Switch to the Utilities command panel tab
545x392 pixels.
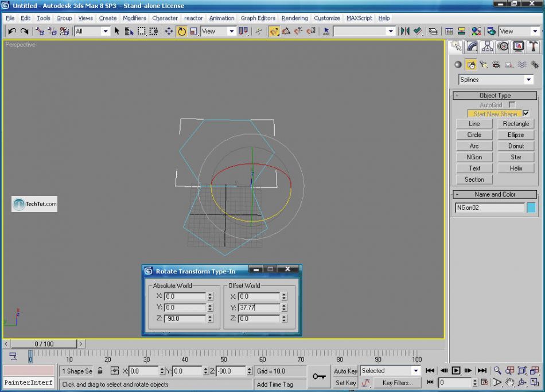(x=533, y=46)
